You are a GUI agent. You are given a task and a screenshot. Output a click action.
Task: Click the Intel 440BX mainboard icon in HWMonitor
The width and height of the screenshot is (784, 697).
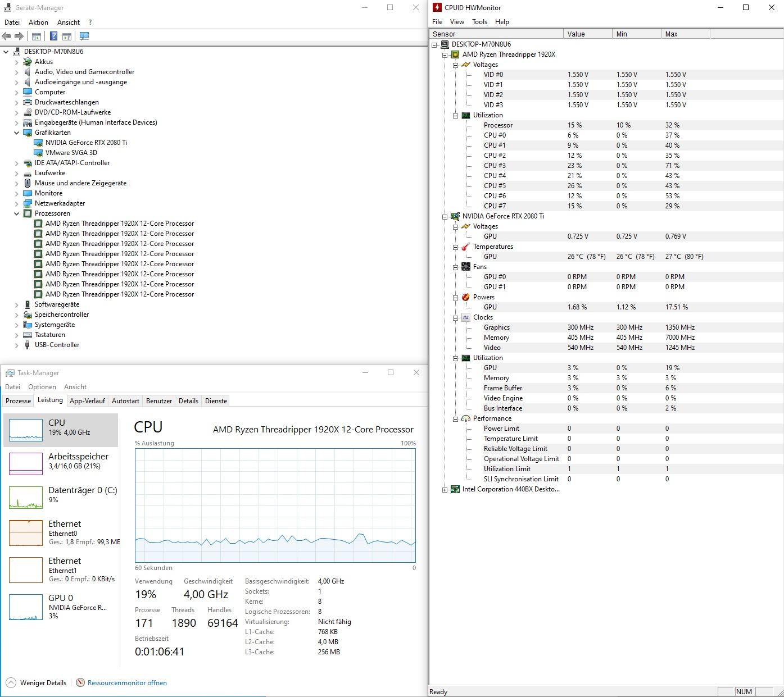click(455, 489)
